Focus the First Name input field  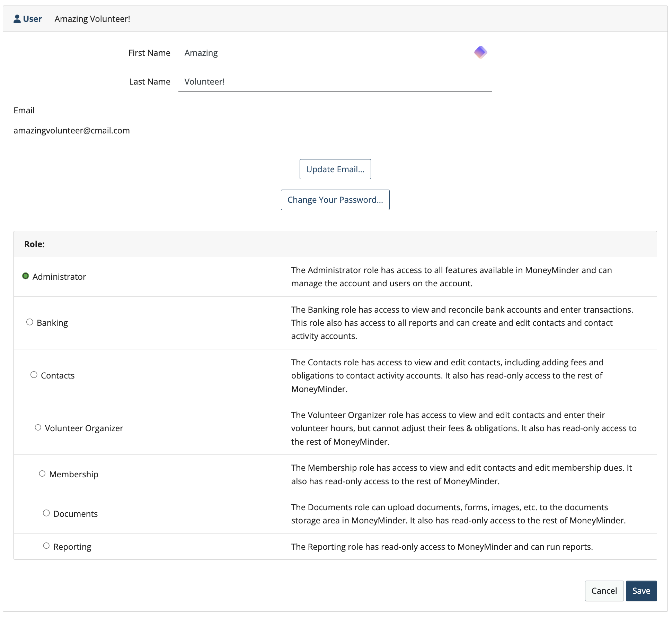pyautogui.click(x=335, y=53)
